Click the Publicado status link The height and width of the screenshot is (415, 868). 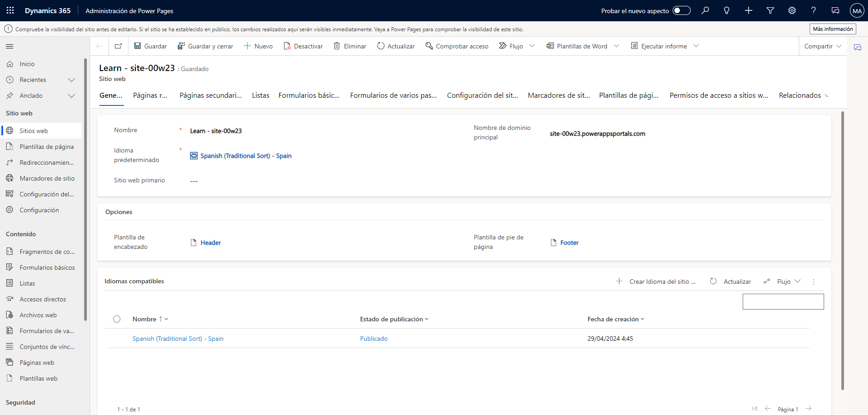coord(374,339)
